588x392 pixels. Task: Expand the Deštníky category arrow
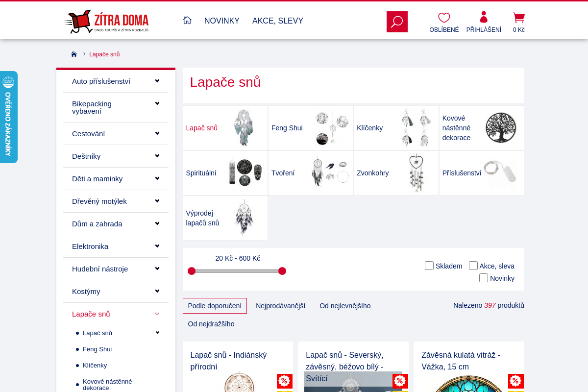[157, 156]
